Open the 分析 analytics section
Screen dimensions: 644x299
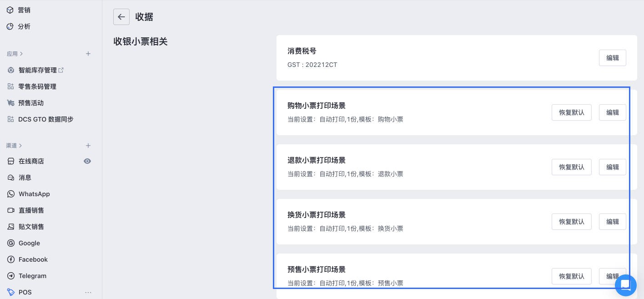pyautogui.click(x=24, y=26)
